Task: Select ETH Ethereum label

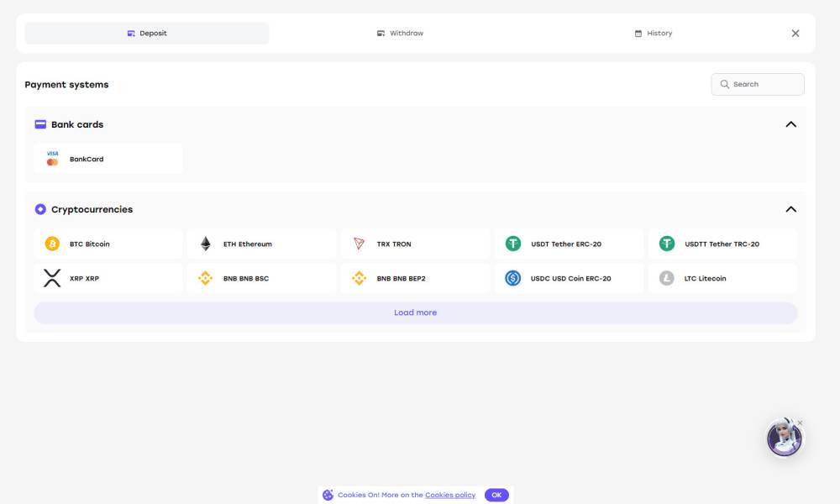Action: [248, 244]
